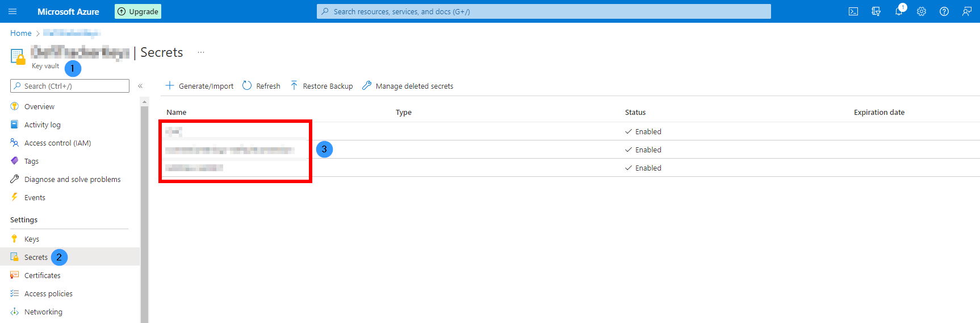Click the Secrets icon in Settings
This screenshot has width=980, height=323.
point(15,257)
